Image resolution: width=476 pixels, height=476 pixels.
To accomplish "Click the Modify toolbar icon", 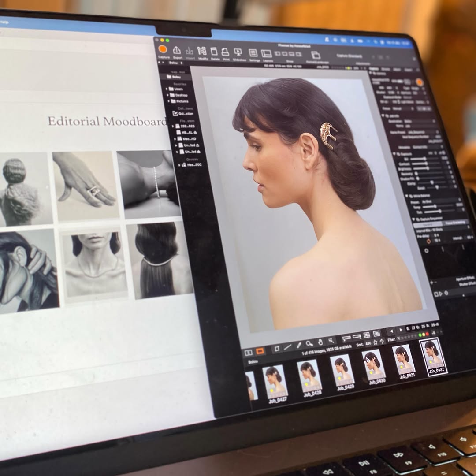I will tap(201, 51).
